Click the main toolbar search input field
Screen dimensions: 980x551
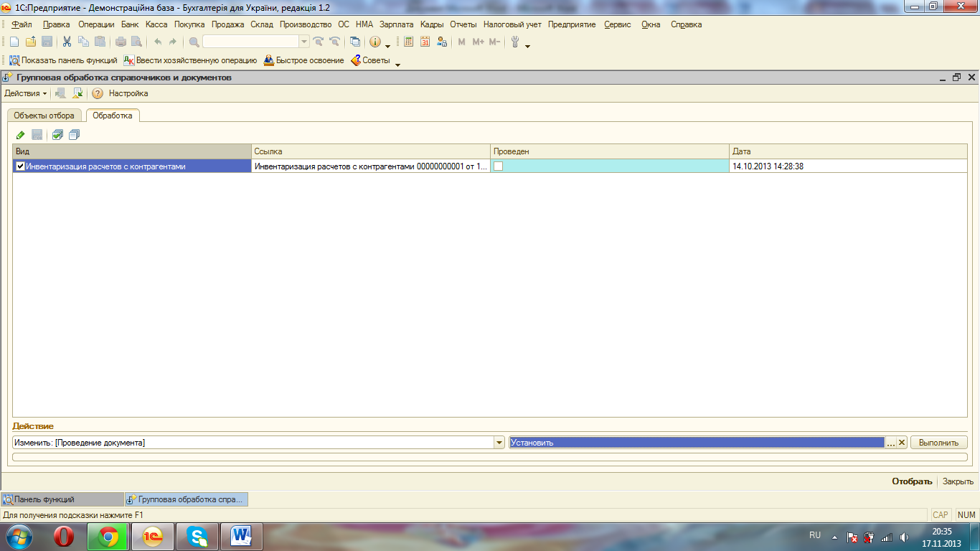(x=250, y=42)
